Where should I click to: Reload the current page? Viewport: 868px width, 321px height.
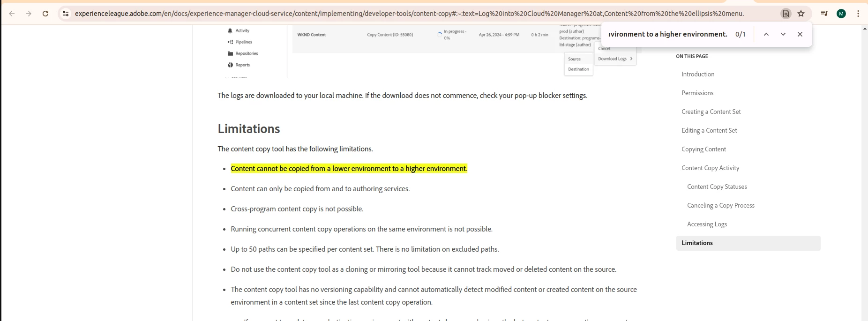point(45,14)
